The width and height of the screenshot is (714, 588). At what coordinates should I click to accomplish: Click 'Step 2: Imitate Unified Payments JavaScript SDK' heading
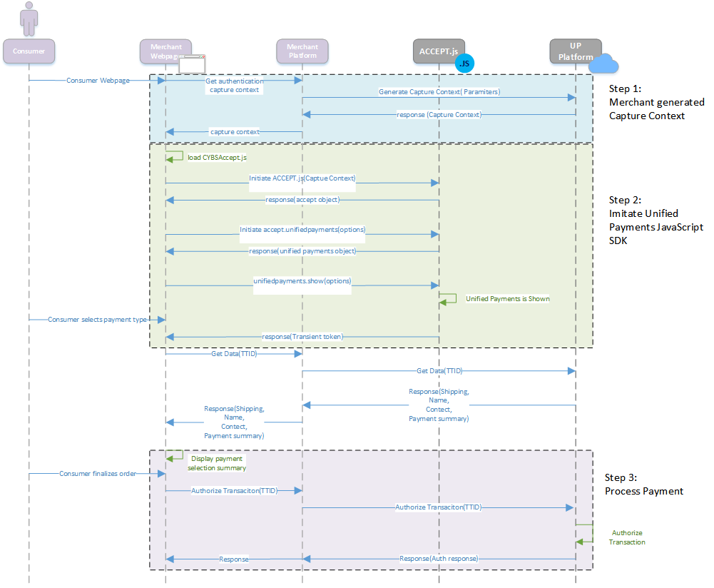(x=656, y=220)
